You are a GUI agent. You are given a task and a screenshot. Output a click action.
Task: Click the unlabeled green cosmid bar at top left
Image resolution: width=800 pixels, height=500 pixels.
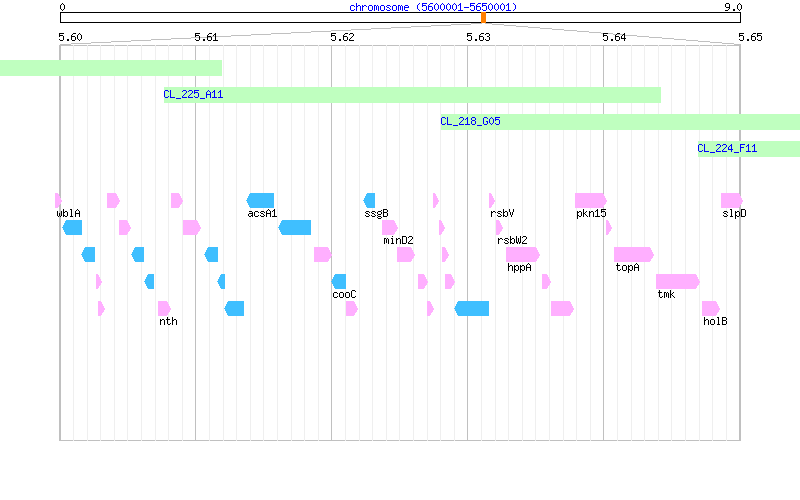[111, 68]
